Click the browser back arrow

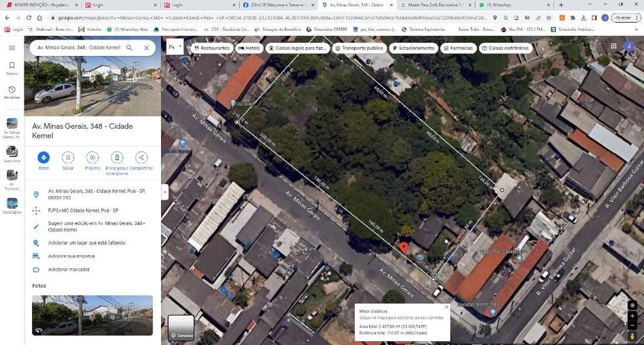[7, 17]
